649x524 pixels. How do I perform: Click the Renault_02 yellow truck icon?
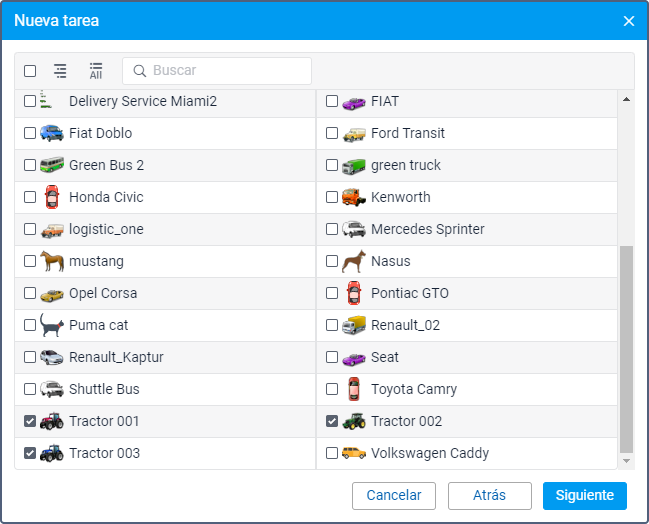click(x=354, y=325)
